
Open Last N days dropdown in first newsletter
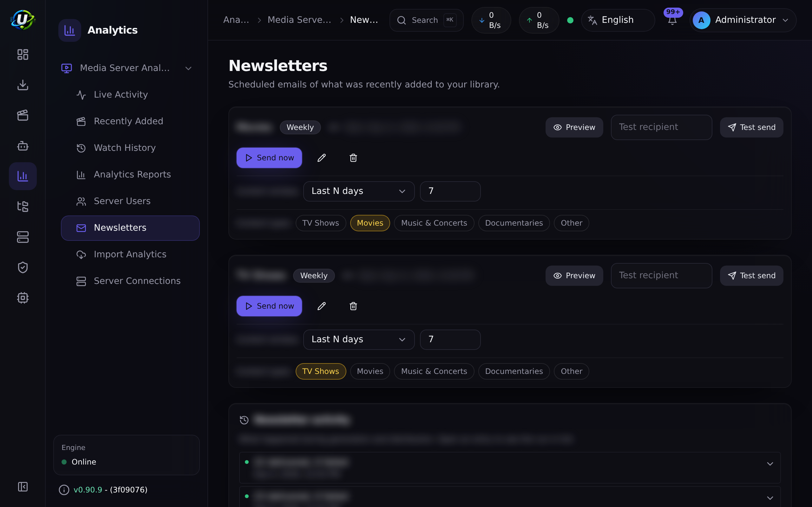point(359,191)
